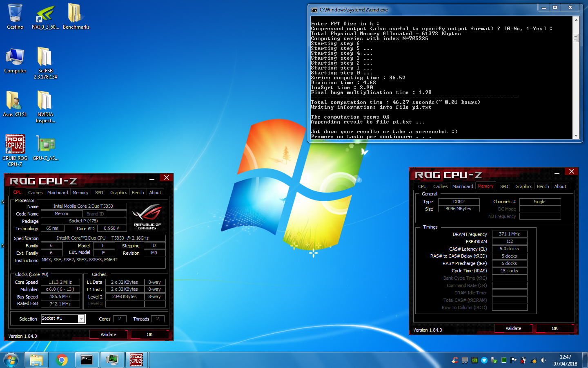Click the cmd.exe scrollbar down arrow
Image resolution: width=588 pixels, height=368 pixels.
(576, 136)
